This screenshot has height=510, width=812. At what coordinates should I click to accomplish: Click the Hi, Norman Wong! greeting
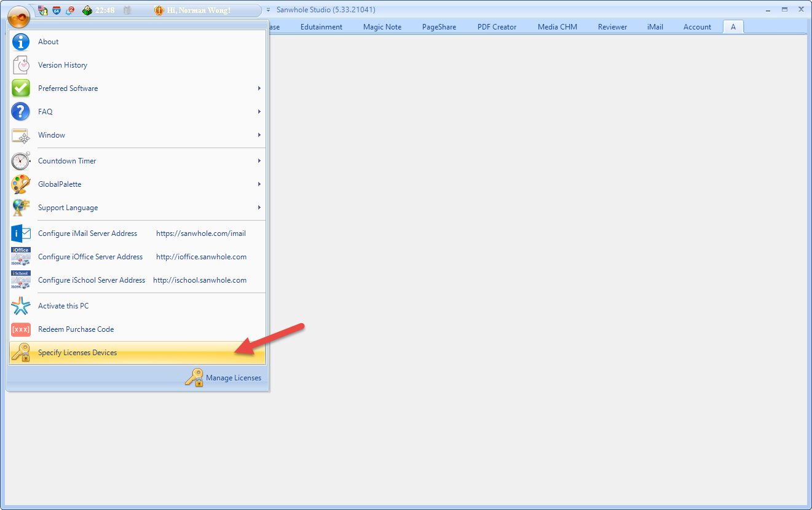pyautogui.click(x=199, y=10)
